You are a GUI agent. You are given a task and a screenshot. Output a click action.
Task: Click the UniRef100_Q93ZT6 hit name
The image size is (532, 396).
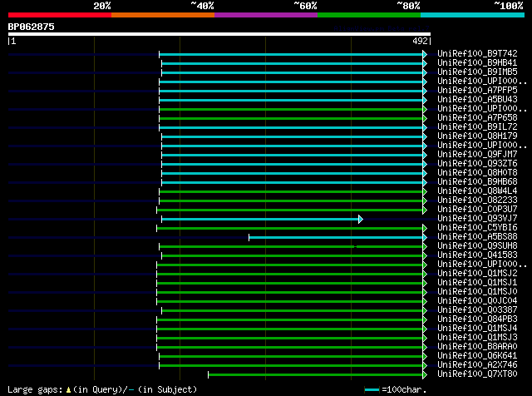click(x=477, y=163)
